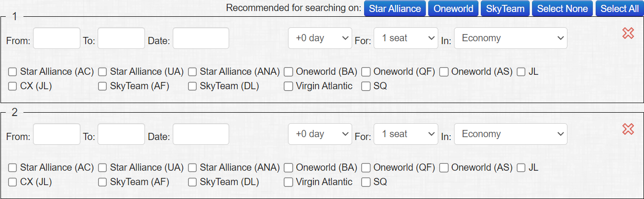The image size is (644, 199).
Task: Expand the +0 day dropdown in segment 2
Action: click(320, 134)
